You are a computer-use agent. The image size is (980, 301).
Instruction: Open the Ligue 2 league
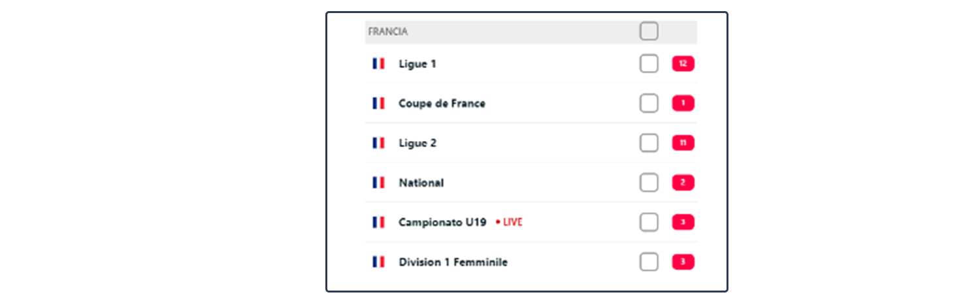(417, 143)
